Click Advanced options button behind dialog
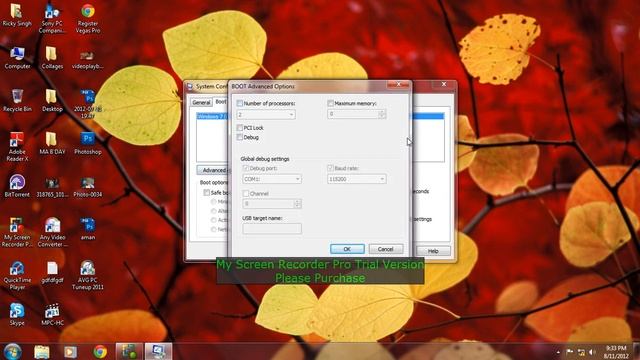The width and height of the screenshot is (640, 360). coord(213,170)
